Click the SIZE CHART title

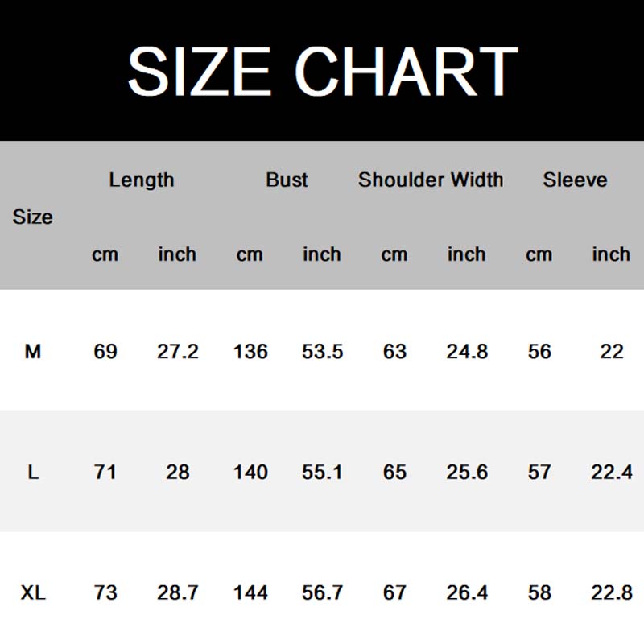(322, 71)
